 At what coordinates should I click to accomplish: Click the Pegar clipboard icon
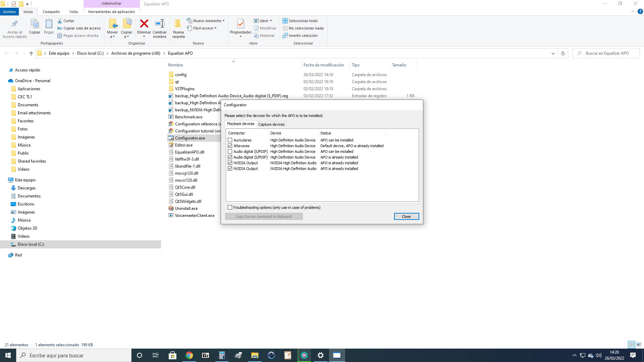click(49, 24)
